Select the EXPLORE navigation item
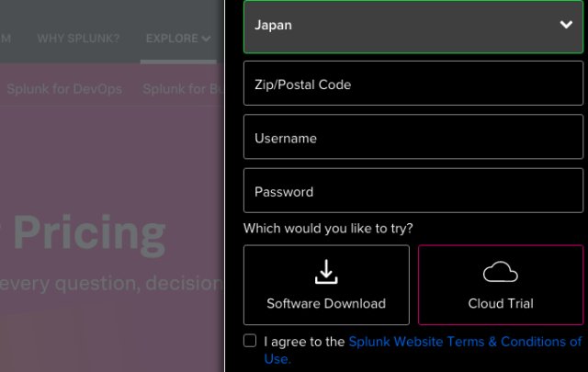This screenshot has width=588, height=372. pyautogui.click(x=172, y=39)
